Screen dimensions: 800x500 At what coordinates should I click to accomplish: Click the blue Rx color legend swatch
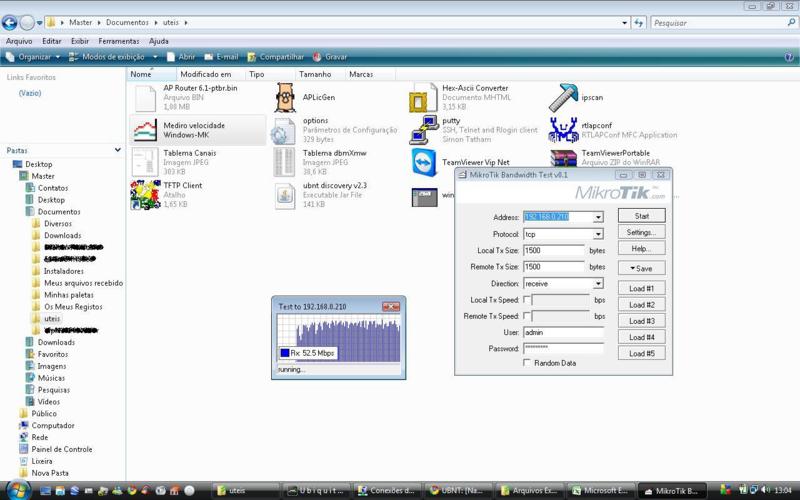(285, 353)
